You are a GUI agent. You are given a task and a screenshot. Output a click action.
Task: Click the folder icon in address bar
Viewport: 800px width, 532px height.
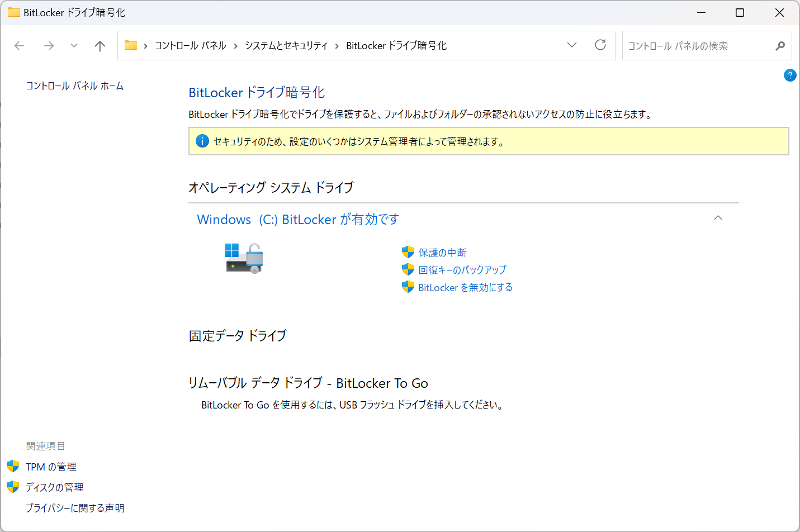point(131,45)
